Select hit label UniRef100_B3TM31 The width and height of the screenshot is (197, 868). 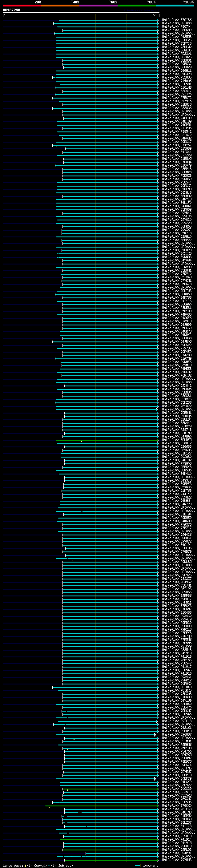pyautogui.click(x=177, y=741)
